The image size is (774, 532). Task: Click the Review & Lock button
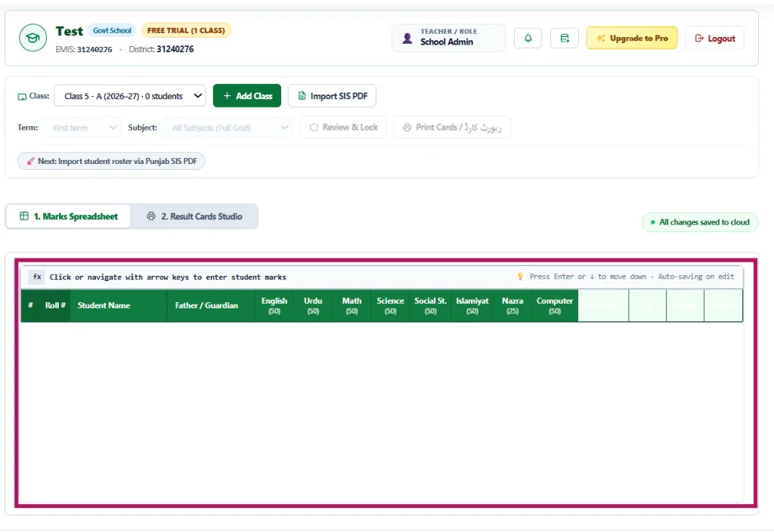tap(343, 127)
